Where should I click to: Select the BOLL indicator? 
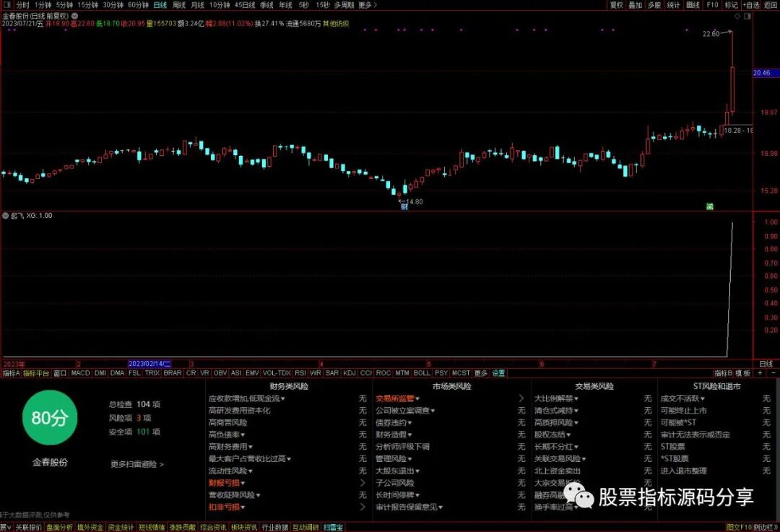click(x=421, y=373)
